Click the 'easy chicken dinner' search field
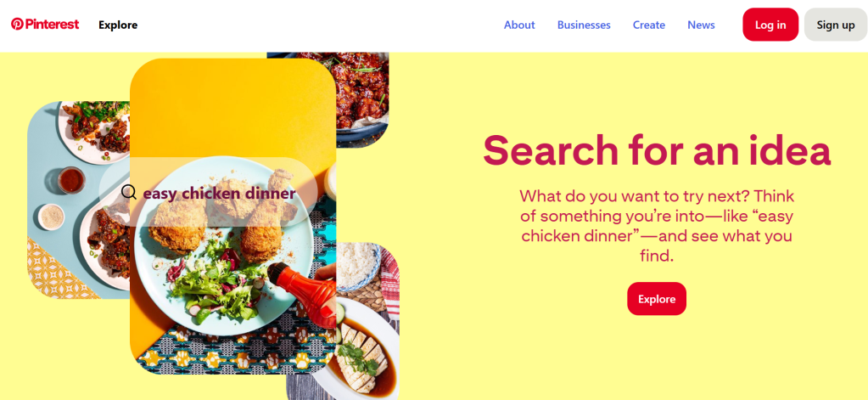This screenshot has width=868, height=400. (x=208, y=192)
